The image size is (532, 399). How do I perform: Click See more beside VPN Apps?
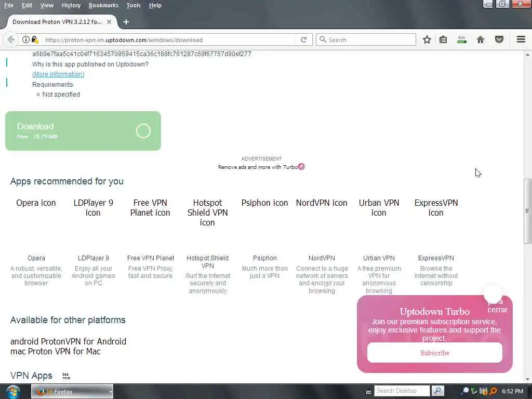pyautogui.click(x=66, y=376)
